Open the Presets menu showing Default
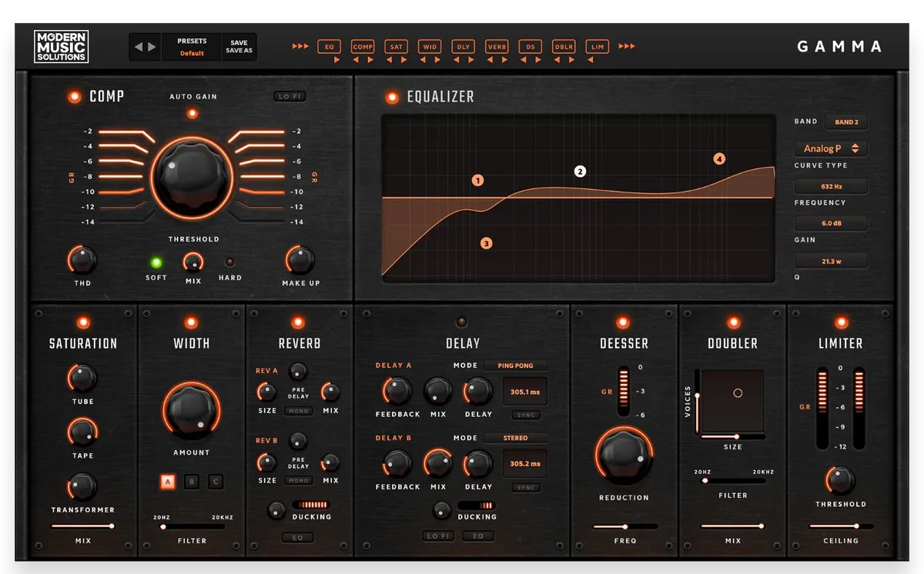The image size is (924, 574). coord(191,45)
